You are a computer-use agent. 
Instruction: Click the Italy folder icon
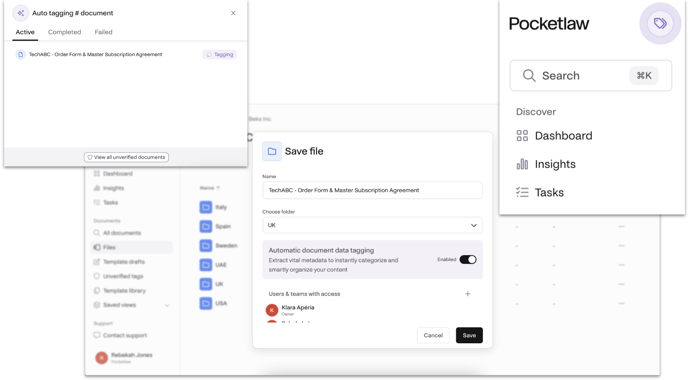pyautogui.click(x=206, y=207)
